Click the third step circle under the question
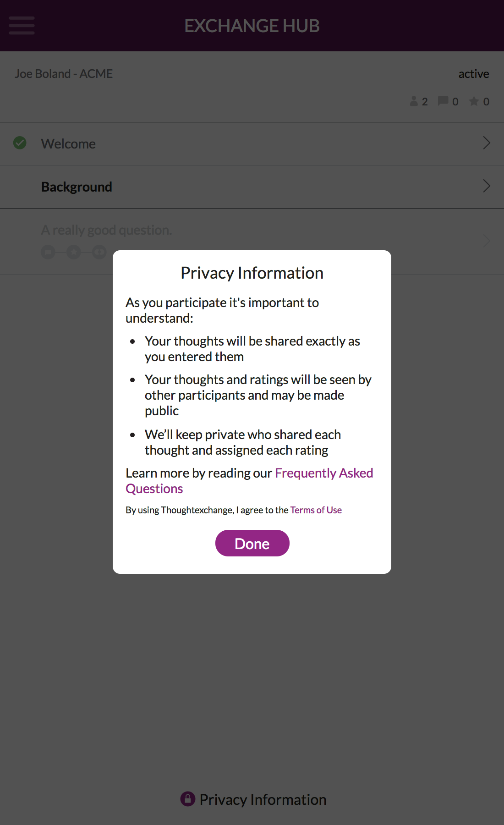 [x=99, y=252]
